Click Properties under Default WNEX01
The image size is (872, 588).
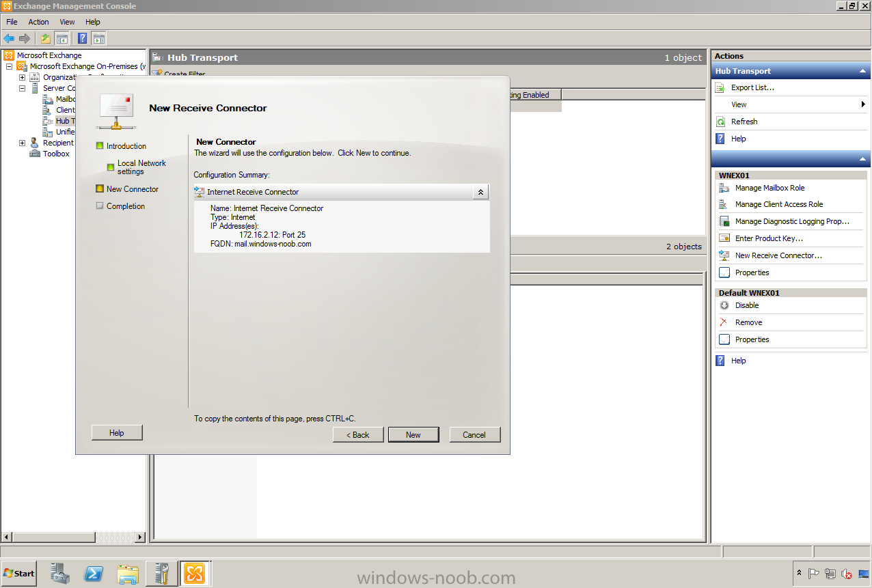[752, 339]
